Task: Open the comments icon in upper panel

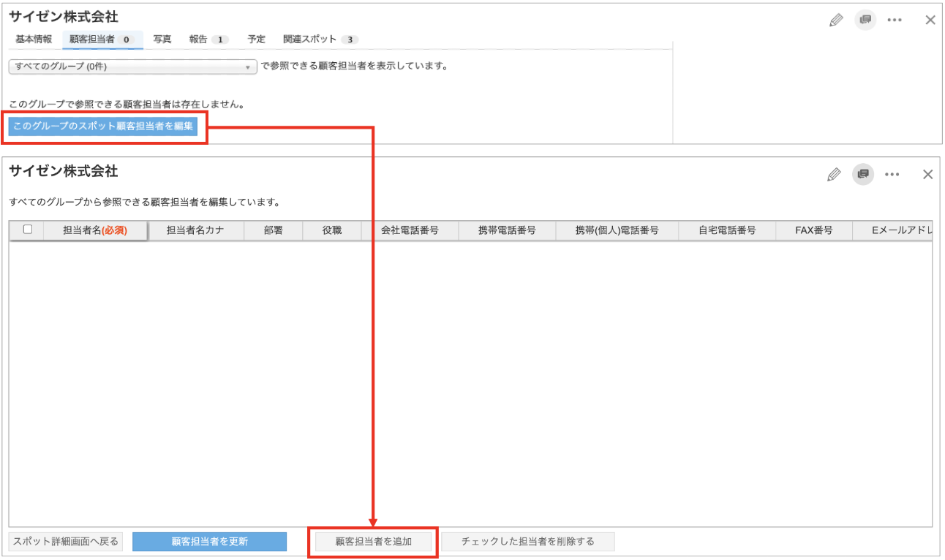Action: pos(865,20)
